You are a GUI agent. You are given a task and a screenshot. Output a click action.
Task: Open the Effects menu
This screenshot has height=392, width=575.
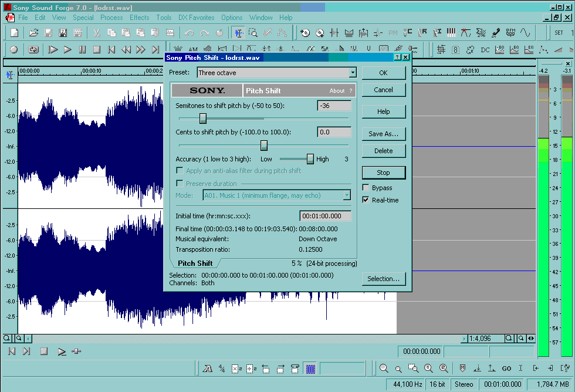click(140, 18)
